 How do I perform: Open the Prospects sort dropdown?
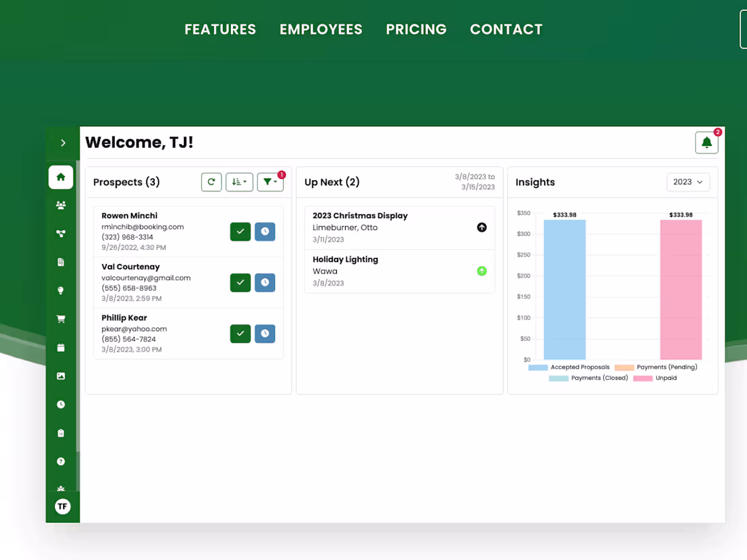pyautogui.click(x=239, y=182)
